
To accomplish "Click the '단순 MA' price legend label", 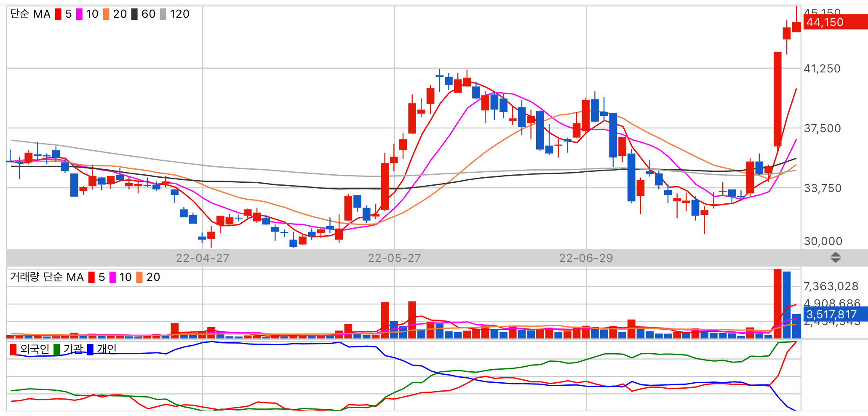I will (x=30, y=14).
